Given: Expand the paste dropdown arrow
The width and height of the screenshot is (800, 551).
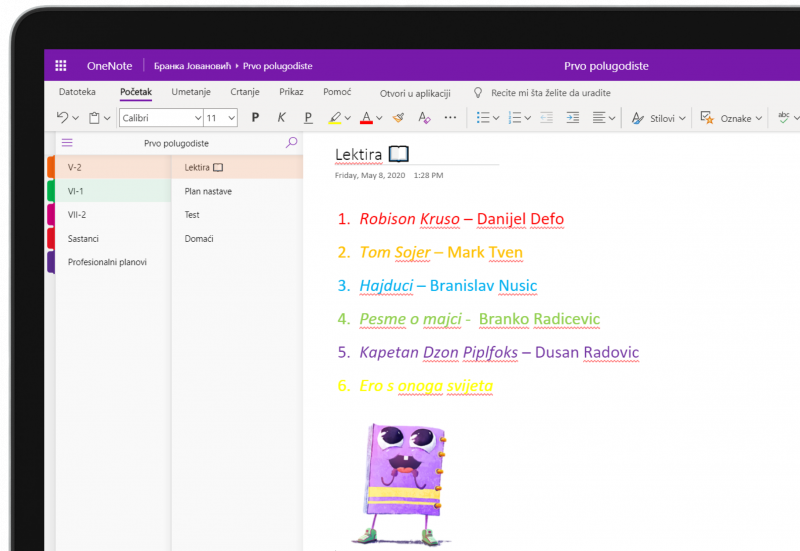Looking at the screenshot, I should 107,118.
